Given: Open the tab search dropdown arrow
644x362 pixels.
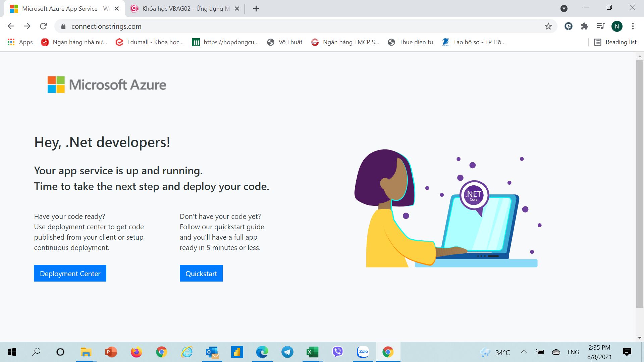Looking at the screenshot, I should pos(564,9).
